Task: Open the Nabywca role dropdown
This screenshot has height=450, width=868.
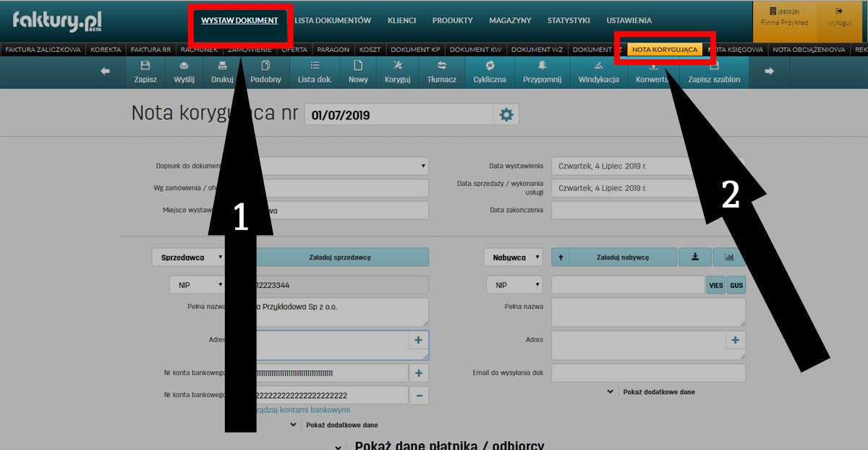Action: (513, 257)
